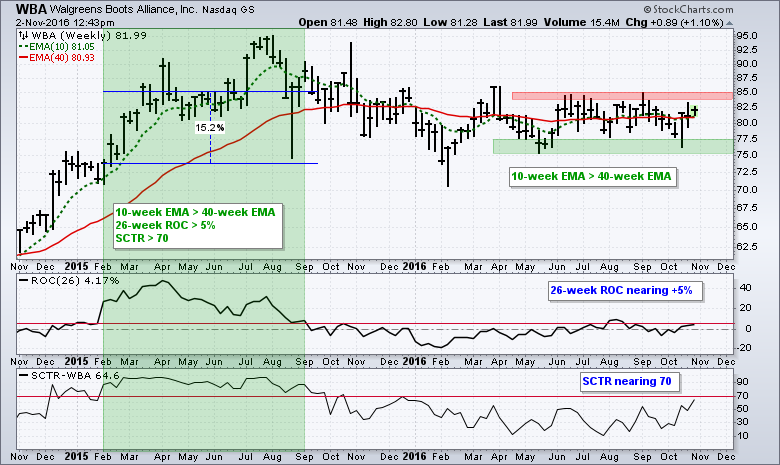Click the upper blue horizontal line at 85

(x=210, y=92)
